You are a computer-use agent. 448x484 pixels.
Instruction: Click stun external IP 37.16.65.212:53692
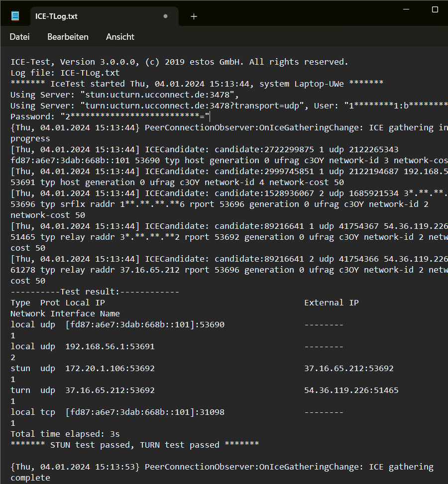click(348, 368)
